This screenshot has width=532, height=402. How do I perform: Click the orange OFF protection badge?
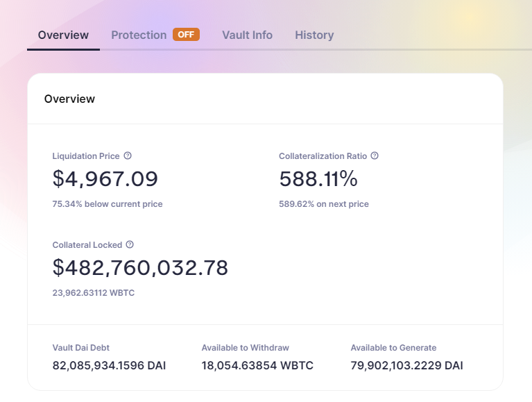click(186, 35)
